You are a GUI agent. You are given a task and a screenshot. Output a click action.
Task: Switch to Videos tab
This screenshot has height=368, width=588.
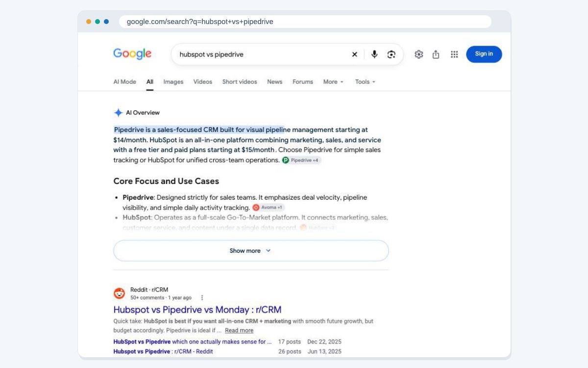pos(203,82)
